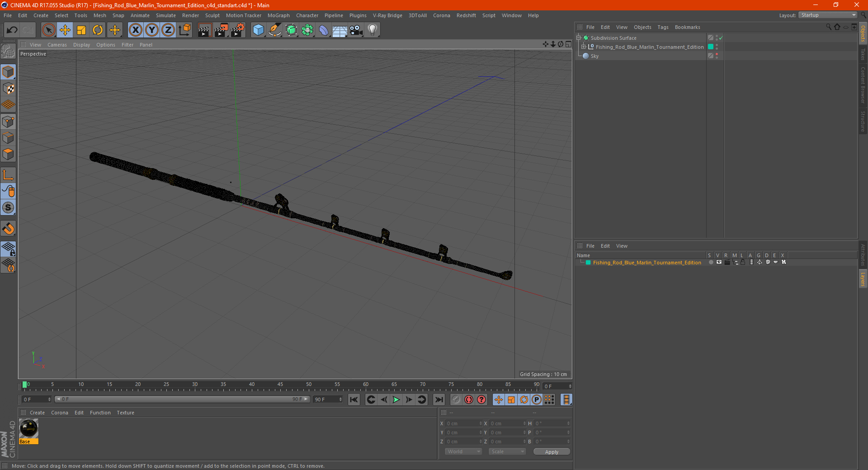Open the Layers side tab
868x470 pixels.
point(863,278)
